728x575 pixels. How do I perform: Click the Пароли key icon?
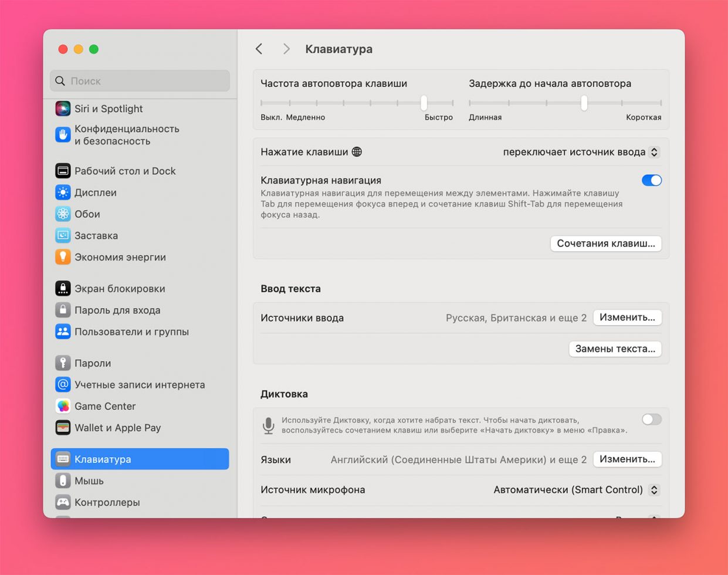(x=63, y=363)
